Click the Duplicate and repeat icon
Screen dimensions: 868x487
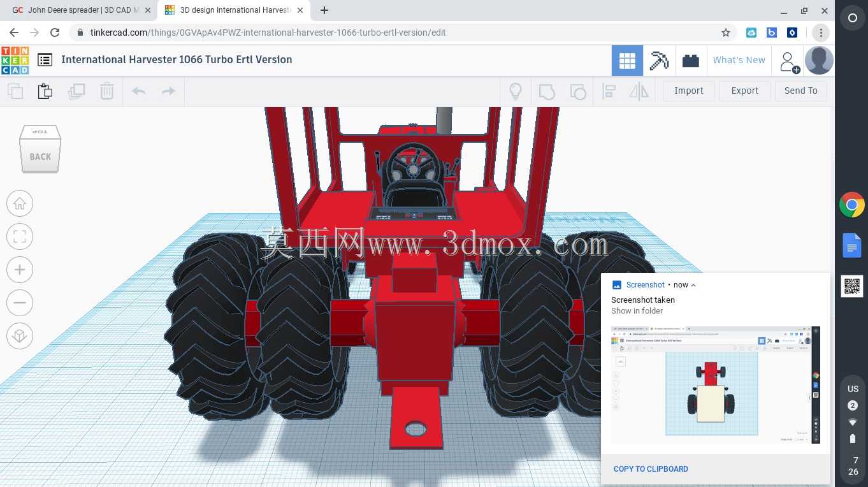pos(76,91)
